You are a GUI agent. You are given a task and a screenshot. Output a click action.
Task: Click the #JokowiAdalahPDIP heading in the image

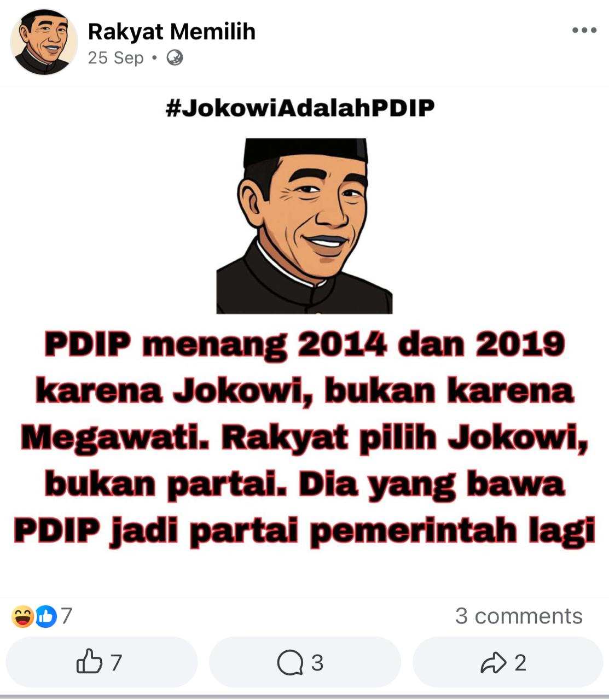click(300, 108)
